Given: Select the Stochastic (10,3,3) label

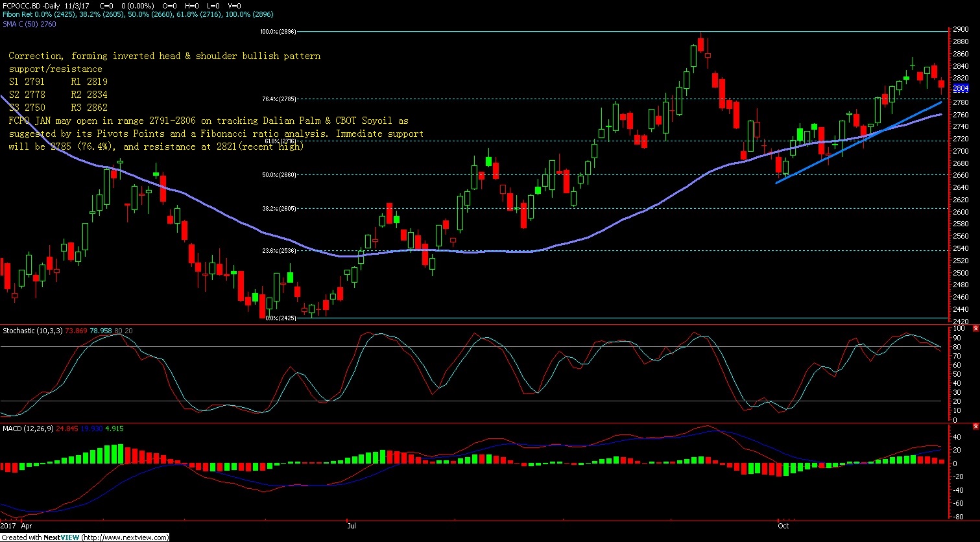Looking at the screenshot, I should click(32, 331).
